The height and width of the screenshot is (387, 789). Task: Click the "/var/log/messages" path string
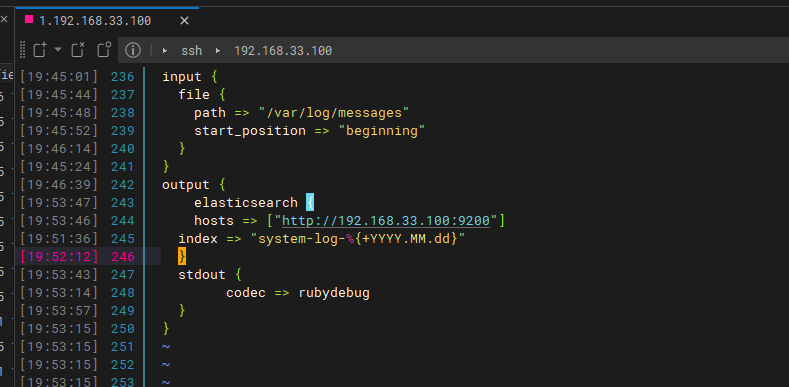tap(334, 113)
